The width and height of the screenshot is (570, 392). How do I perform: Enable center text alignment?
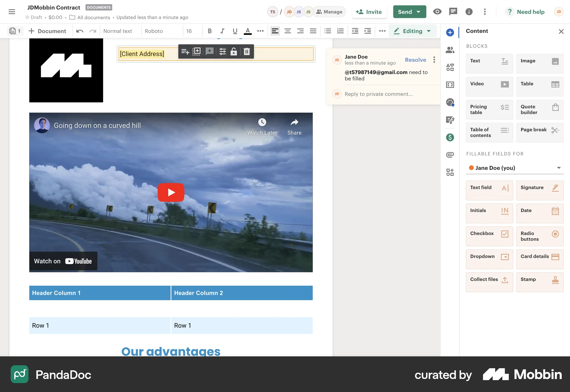pos(287,31)
